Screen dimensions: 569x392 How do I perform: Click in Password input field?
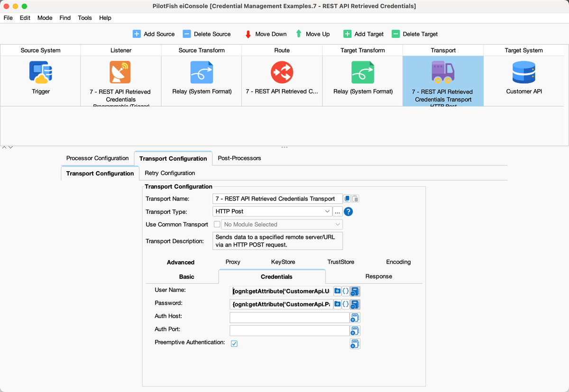click(282, 304)
